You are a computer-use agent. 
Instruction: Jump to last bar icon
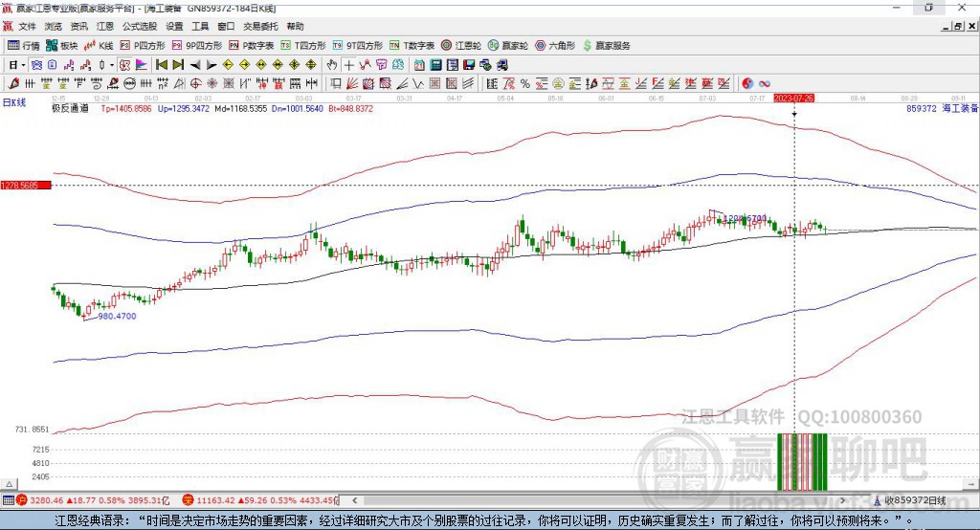178,65
